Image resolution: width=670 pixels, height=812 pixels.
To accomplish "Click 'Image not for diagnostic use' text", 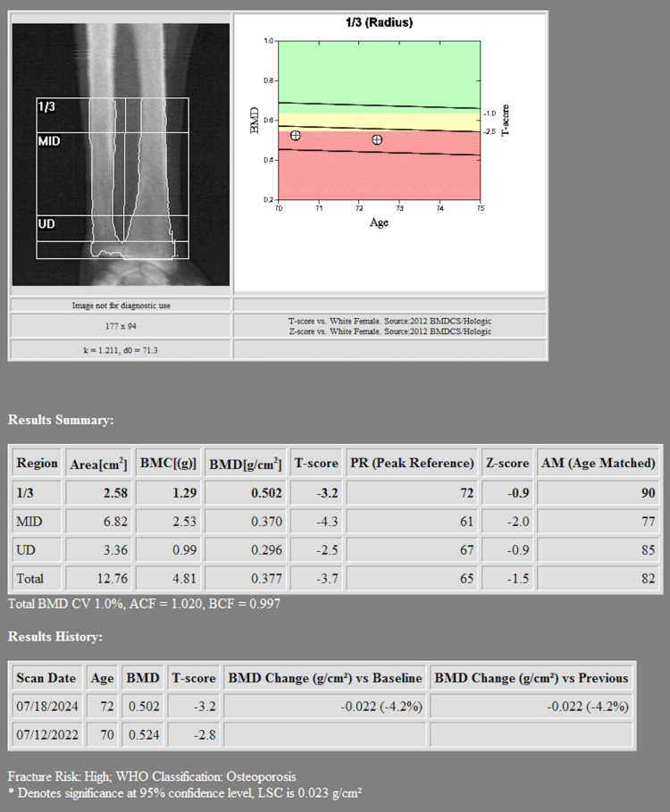I will [x=121, y=306].
